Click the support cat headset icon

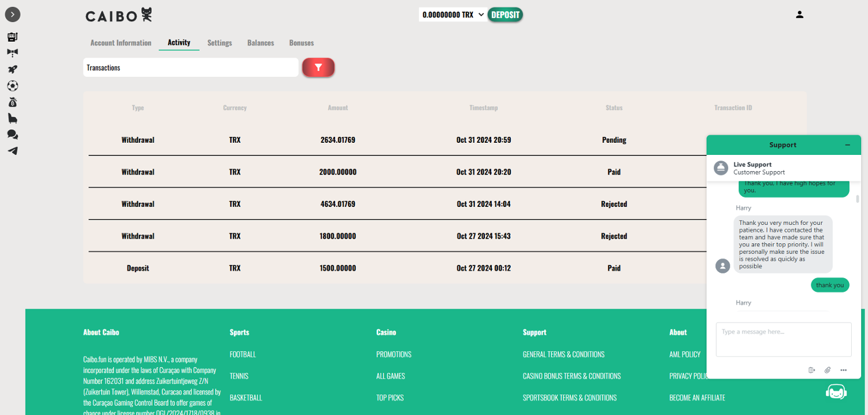click(x=836, y=392)
